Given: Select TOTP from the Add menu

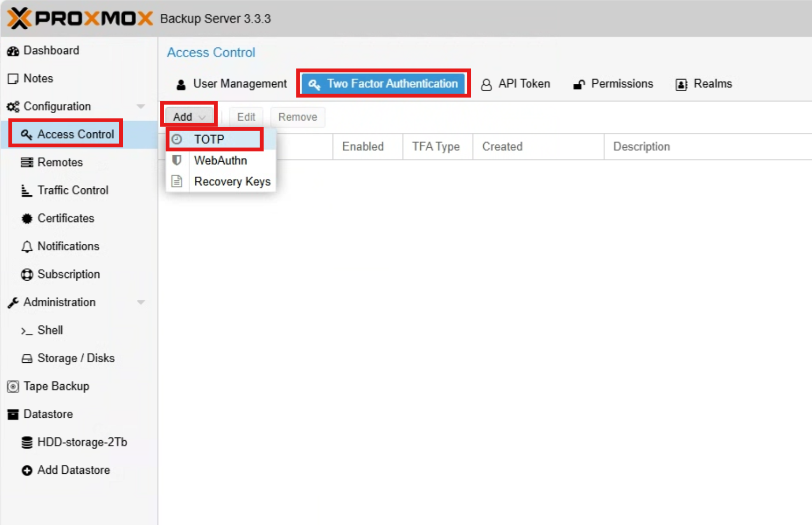Looking at the screenshot, I should coord(221,139).
